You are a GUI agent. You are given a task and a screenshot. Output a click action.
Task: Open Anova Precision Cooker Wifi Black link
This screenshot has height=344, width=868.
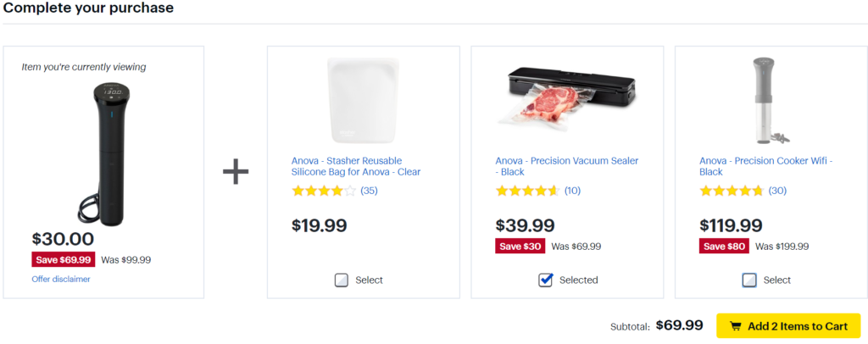[x=765, y=166]
